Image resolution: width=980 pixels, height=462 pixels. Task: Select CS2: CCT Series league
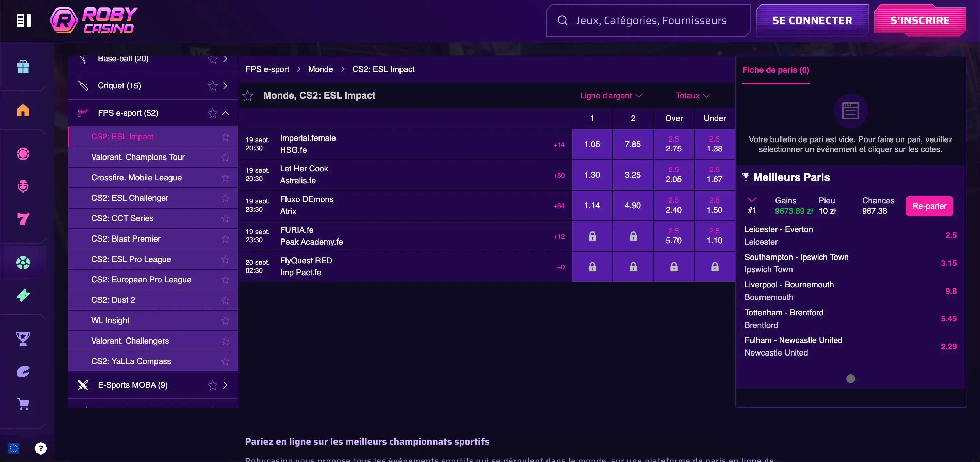pyautogui.click(x=153, y=218)
